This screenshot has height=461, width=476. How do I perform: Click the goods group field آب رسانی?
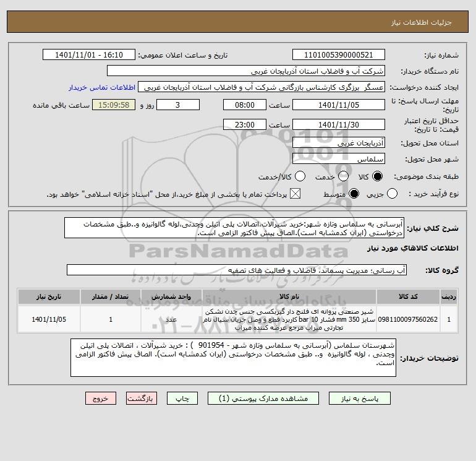click(237, 270)
